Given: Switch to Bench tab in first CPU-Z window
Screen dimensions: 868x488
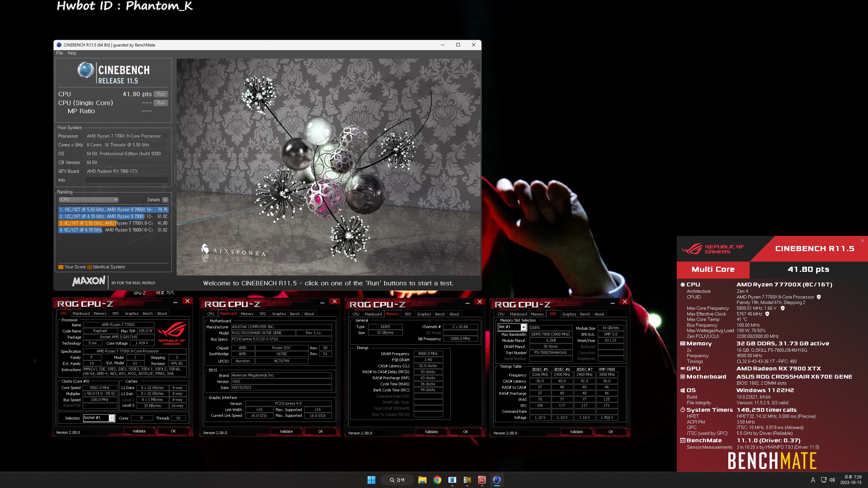Looking at the screenshot, I should 147,313.
